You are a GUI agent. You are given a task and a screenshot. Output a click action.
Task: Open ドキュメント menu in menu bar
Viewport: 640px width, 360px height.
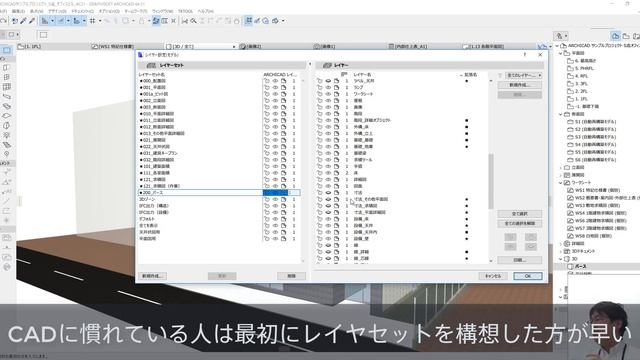pos(82,11)
